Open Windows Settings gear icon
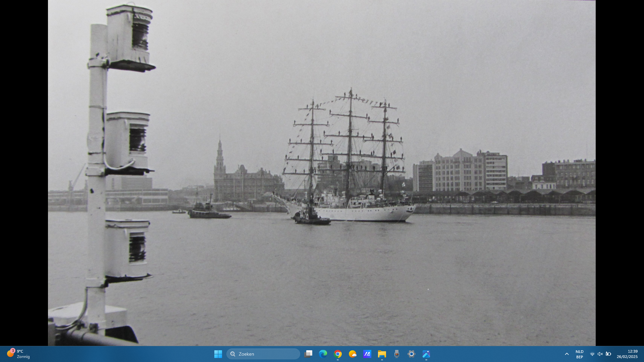This screenshot has width=644, height=362. (x=412, y=354)
